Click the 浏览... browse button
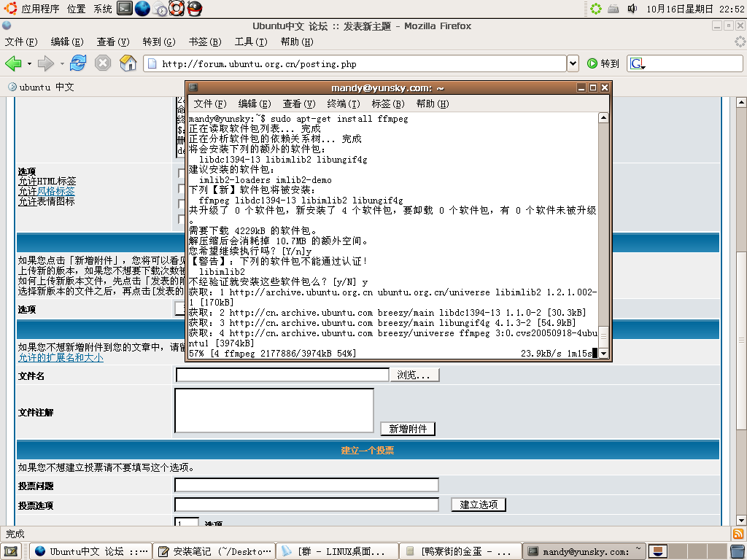 414,376
